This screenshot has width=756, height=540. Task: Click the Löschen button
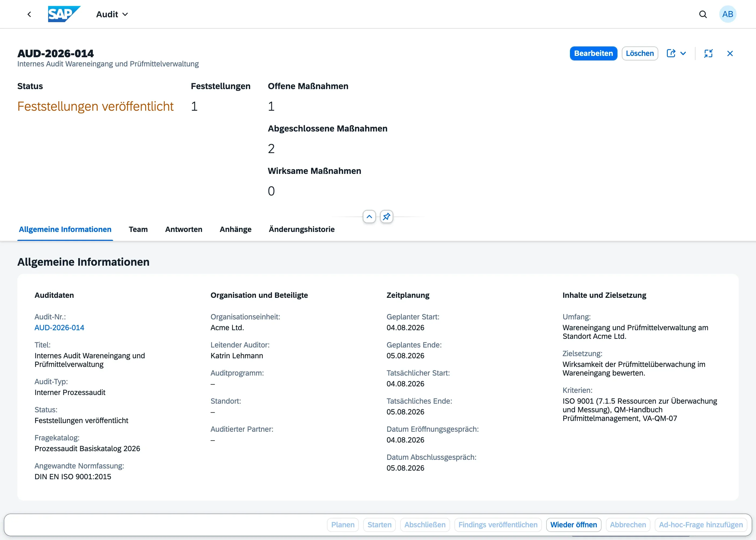(x=640, y=53)
